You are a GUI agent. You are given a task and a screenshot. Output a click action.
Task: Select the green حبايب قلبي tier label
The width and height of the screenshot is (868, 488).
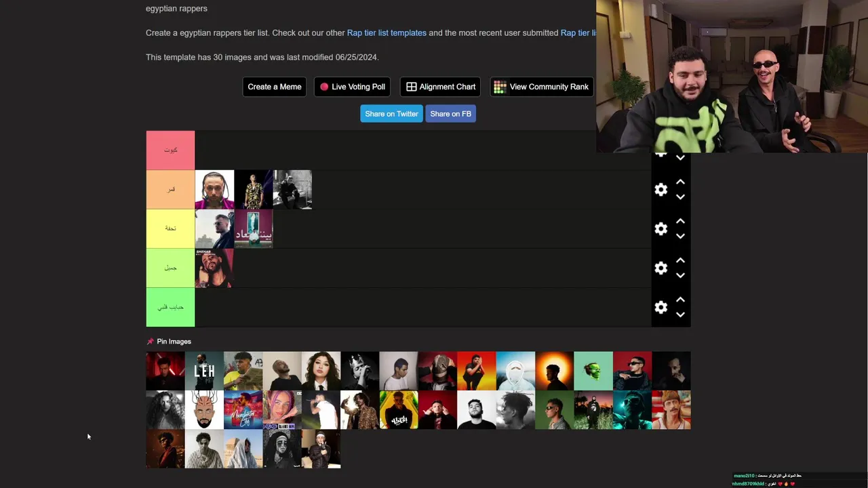[170, 308]
